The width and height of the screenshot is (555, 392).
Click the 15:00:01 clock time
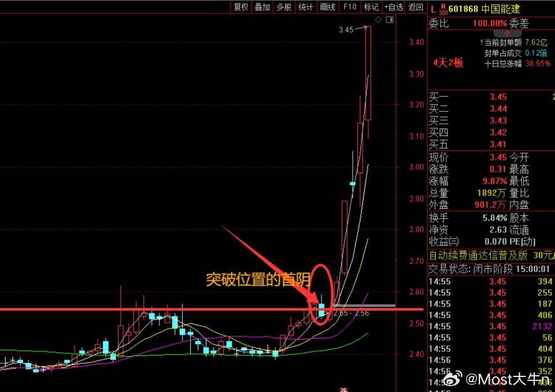(x=532, y=269)
